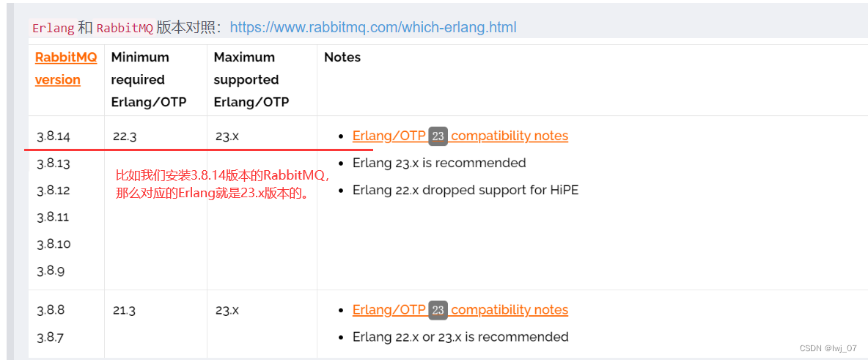Screen dimensions: 868x360
Task: Select the 3.8.13 version entry
Action: (x=53, y=164)
